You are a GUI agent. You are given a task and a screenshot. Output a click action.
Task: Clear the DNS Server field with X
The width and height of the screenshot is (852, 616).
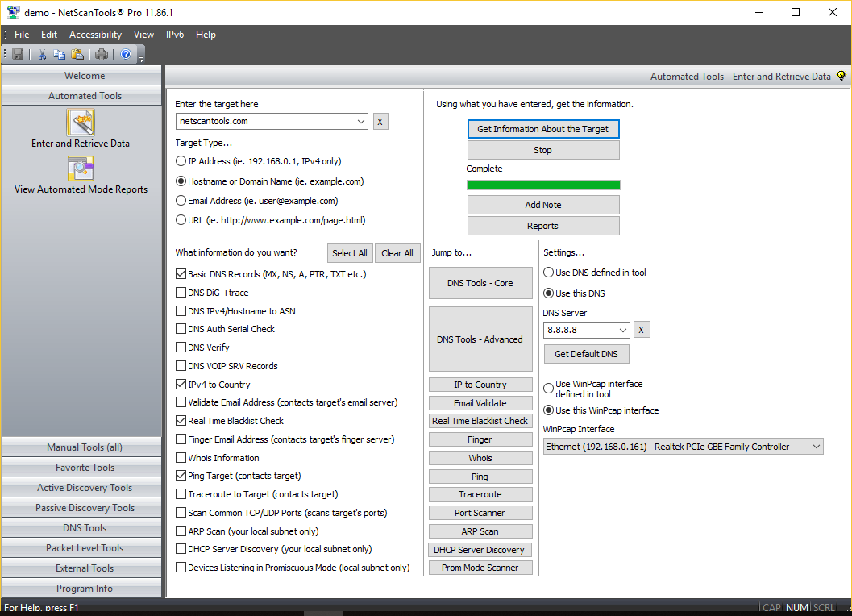[x=641, y=330]
